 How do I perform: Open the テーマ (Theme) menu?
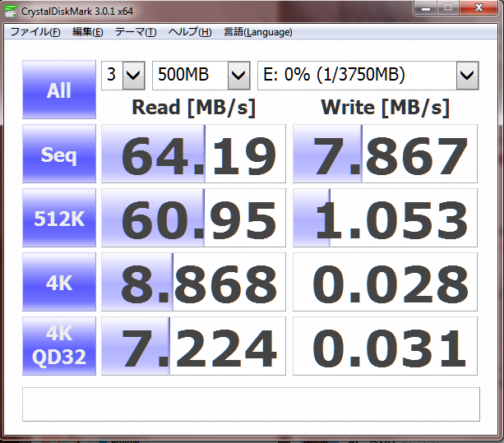135,32
